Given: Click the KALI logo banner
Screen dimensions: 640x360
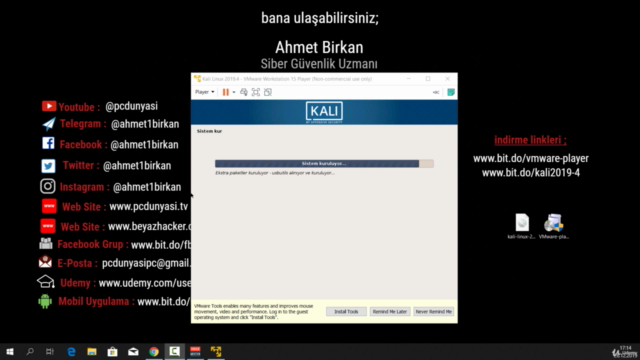Looking at the screenshot, I should pyautogui.click(x=324, y=112).
